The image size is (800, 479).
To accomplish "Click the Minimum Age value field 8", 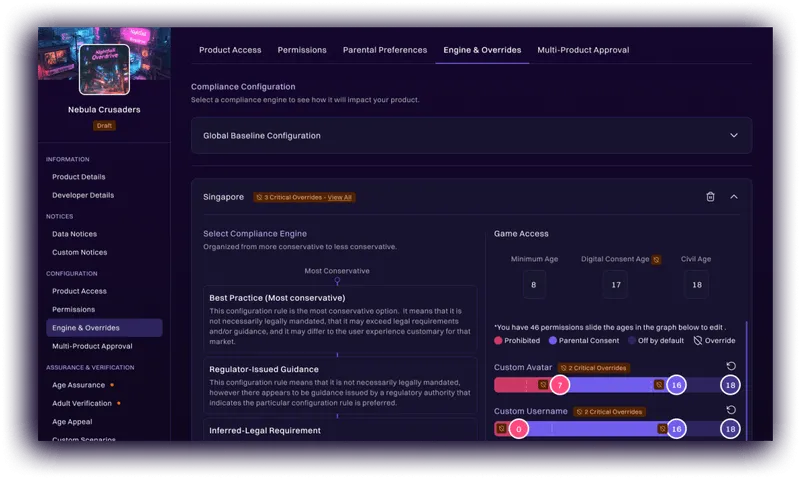I will (x=534, y=285).
